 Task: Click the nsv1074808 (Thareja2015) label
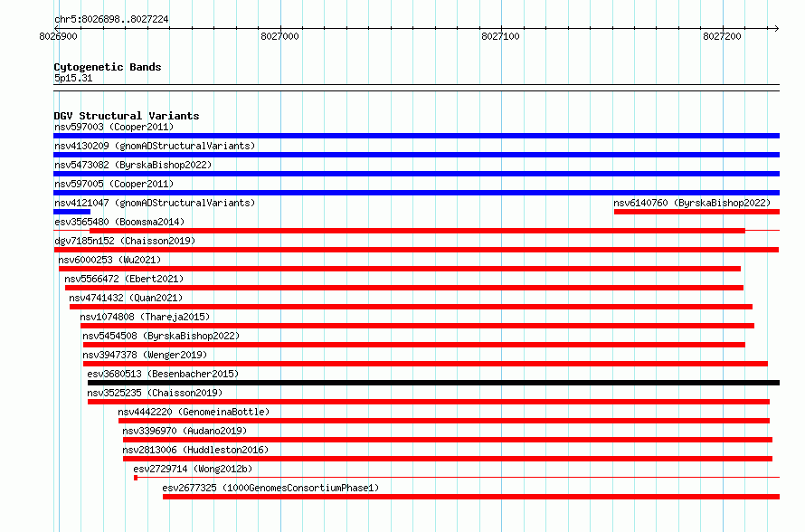click(145, 317)
